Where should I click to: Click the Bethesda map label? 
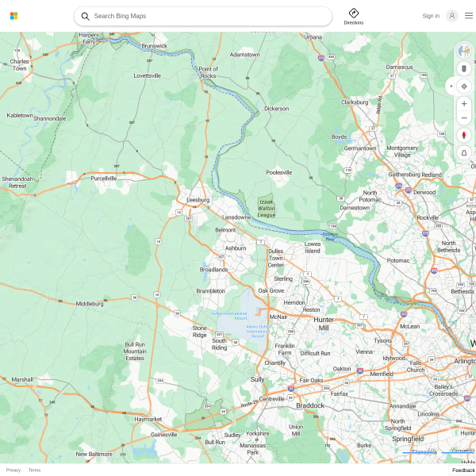coord(463,291)
